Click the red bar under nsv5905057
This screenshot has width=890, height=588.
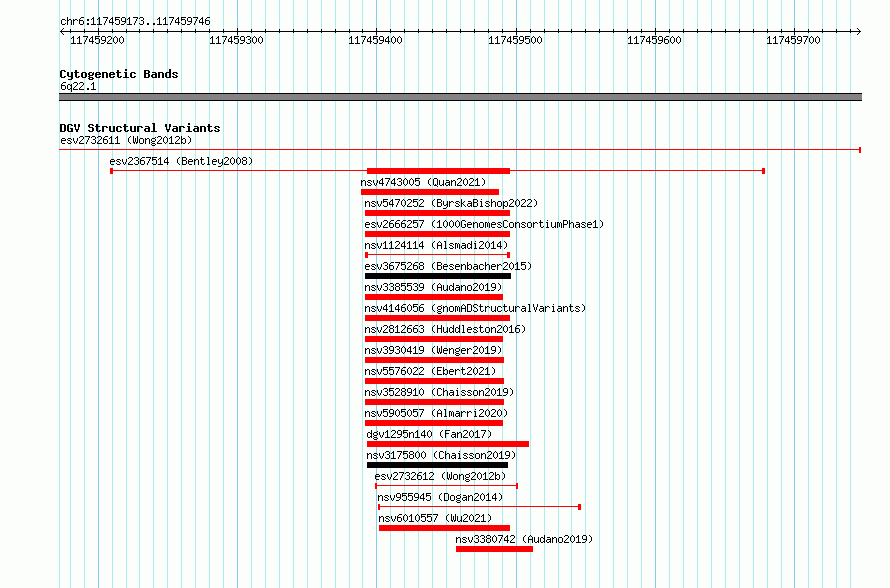point(434,423)
